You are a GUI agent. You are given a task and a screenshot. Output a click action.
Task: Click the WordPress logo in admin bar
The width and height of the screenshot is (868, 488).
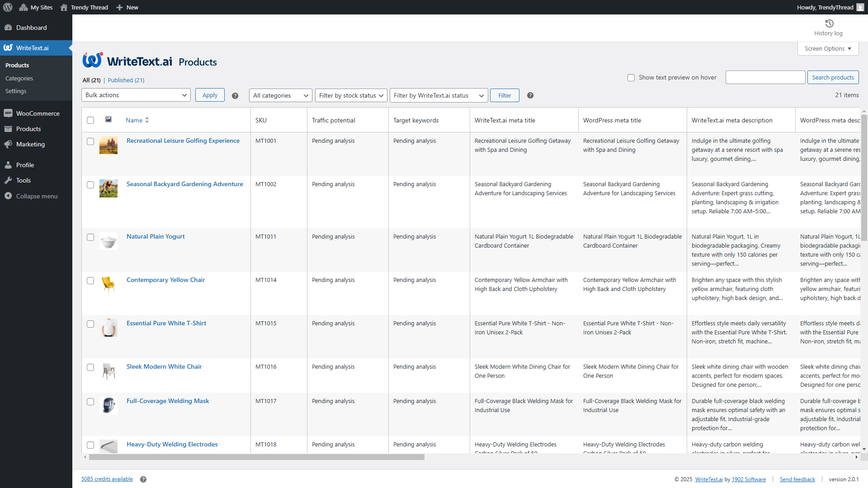point(8,7)
